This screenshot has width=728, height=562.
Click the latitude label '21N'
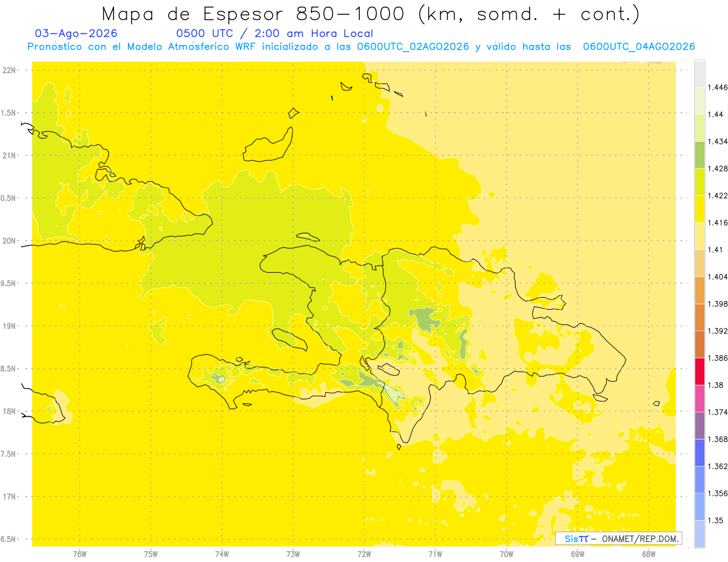pos(10,155)
